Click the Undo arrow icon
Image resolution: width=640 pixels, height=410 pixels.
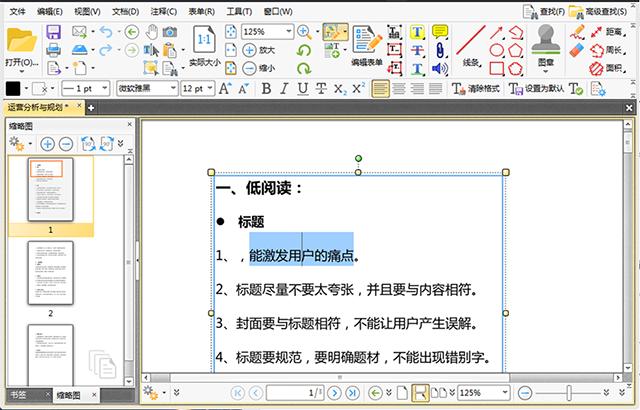(x=106, y=31)
